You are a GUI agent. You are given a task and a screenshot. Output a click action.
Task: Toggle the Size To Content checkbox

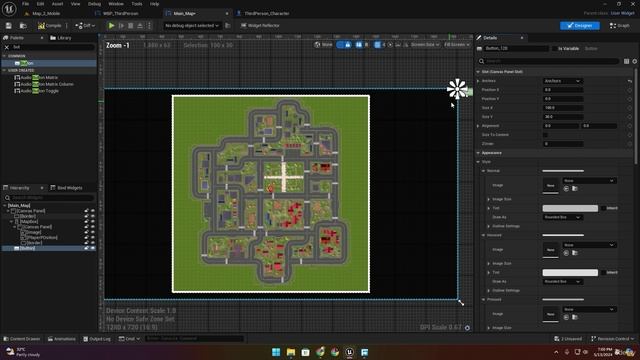pos(545,135)
